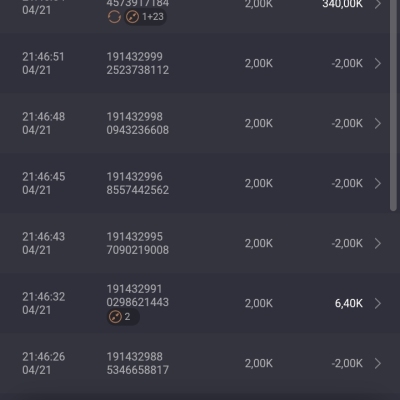Open the 6,40K win row chevron
Viewport: 400px width, 400px height.
(378, 303)
